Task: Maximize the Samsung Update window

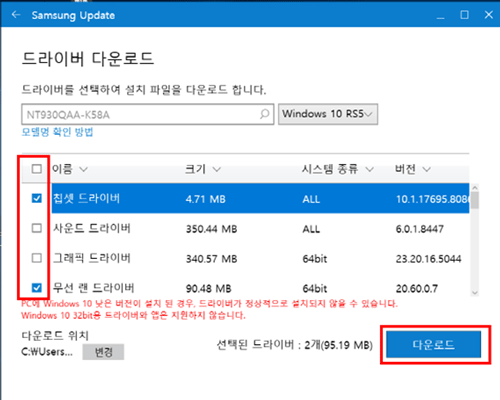Action: coord(464,15)
